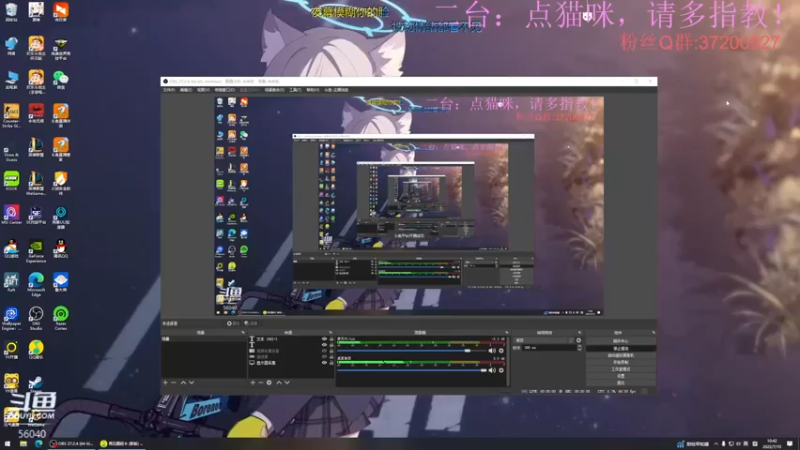Open 编辑 menu in OBS
This screenshot has height=450, width=800.
[186, 90]
